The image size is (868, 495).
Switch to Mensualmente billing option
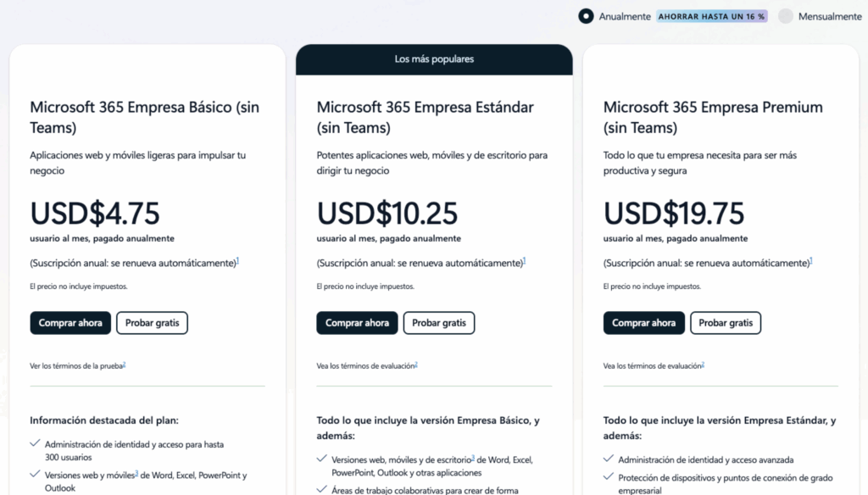(x=786, y=16)
